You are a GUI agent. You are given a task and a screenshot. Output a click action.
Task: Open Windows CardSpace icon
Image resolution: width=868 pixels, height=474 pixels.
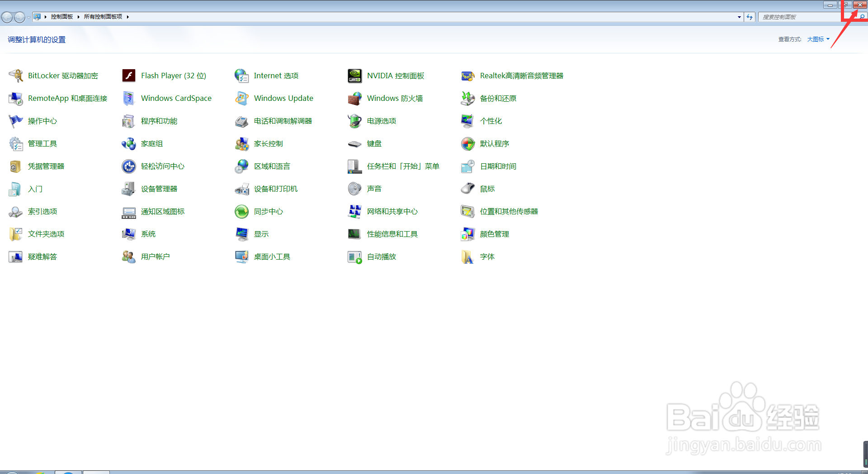click(129, 98)
